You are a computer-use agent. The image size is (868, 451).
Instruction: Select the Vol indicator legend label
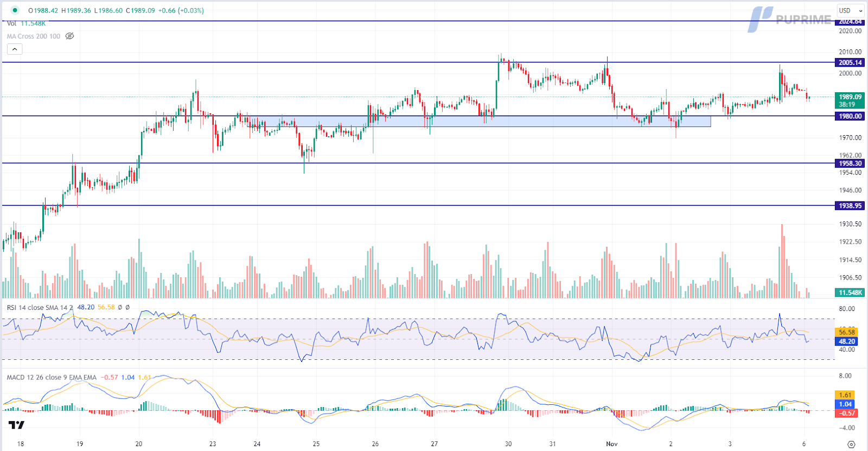pyautogui.click(x=11, y=23)
